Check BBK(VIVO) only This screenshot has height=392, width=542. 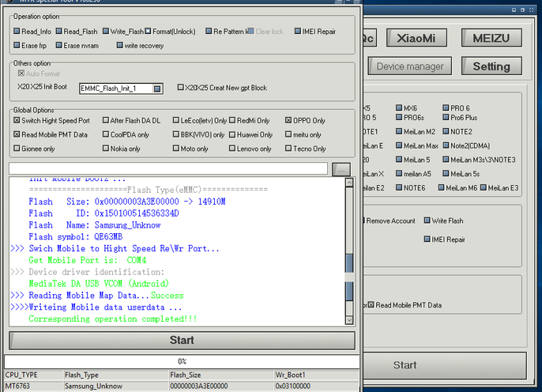click(x=176, y=134)
